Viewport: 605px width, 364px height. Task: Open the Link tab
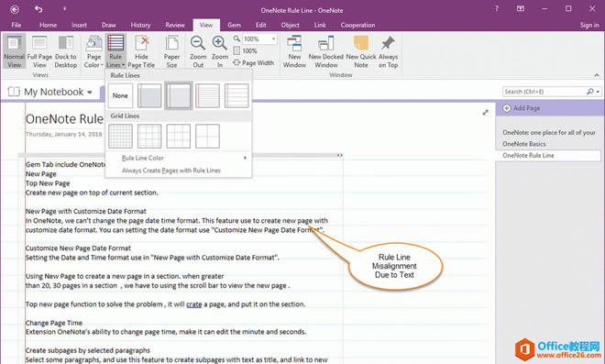(x=320, y=25)
